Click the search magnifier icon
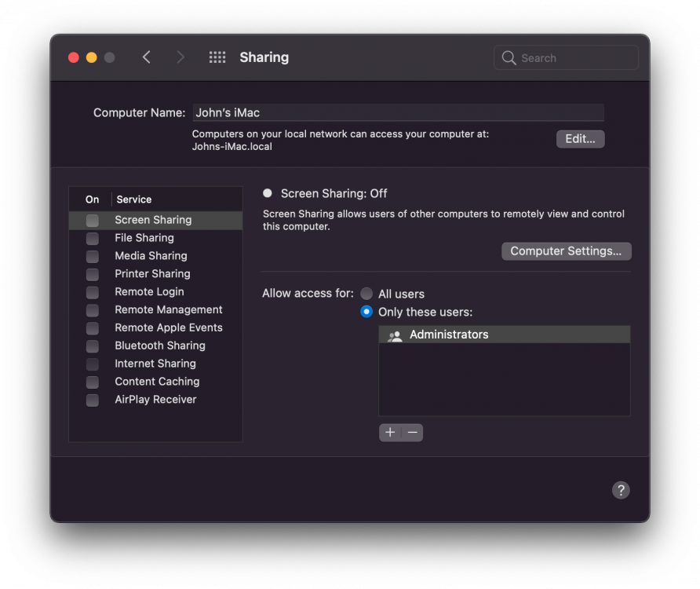Viewport: 700px width, 589px height. tap(509, 57)
